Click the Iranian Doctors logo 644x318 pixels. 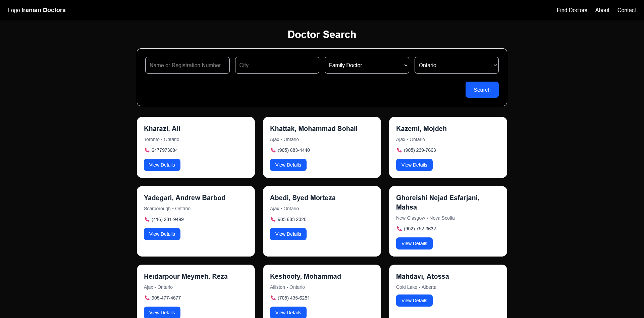(37, 10)
